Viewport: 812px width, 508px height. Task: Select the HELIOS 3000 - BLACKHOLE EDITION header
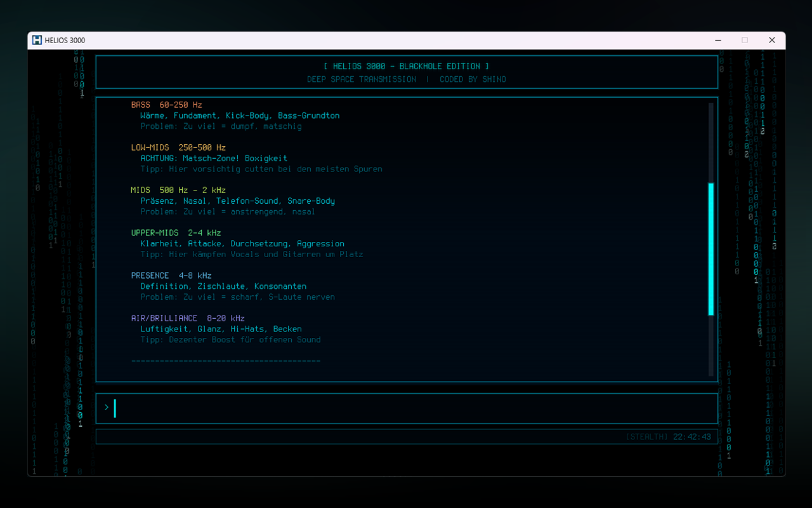(406, 65)
